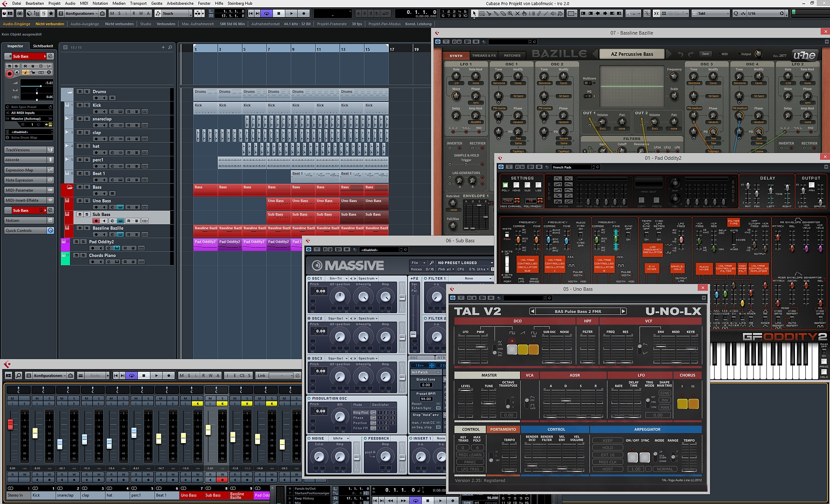Load next TAL U-NO-LX preset arrow
This screenshot has height=504, width=830.
point(623,311)
